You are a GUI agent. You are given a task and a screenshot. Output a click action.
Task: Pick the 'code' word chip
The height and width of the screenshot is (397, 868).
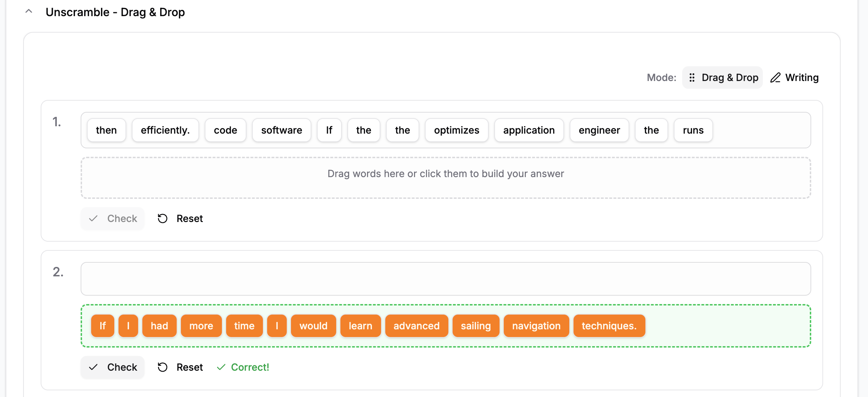225,130
